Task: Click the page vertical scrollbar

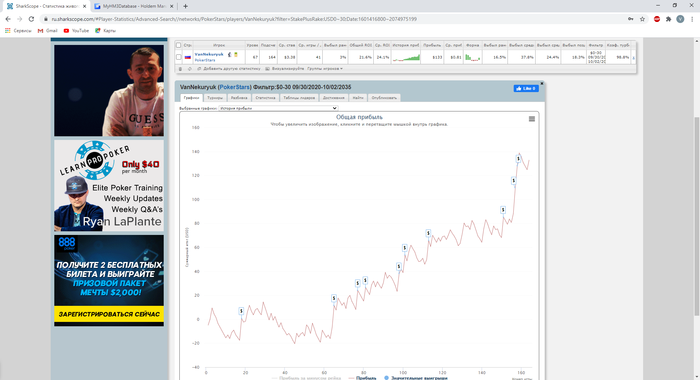Action: (x=697, y=214)
